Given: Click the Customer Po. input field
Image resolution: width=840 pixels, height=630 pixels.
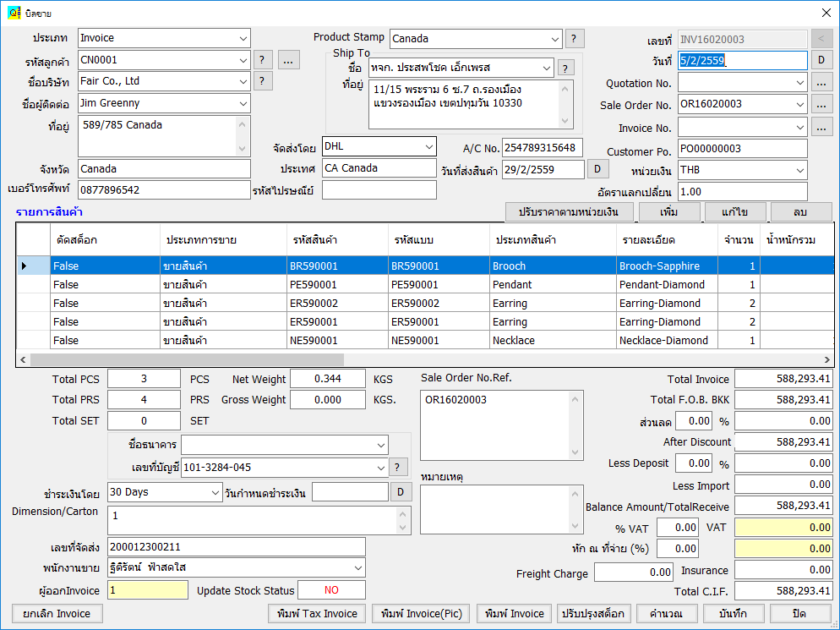Looking at the screenshot, I should click(742, 149).
